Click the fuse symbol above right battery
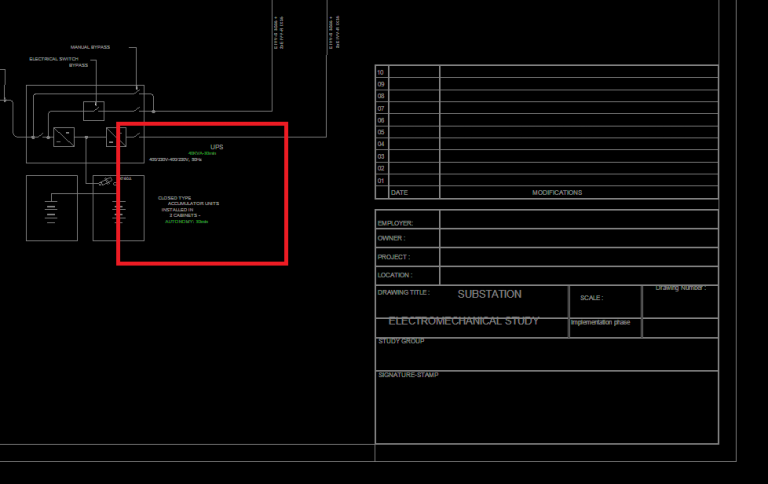This screenshot has width=768, height=484. click(106, 183)
